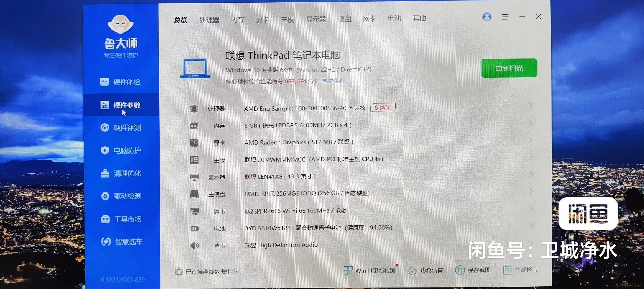Click the 清理优化 sidebar icon
The width and height of the screenshot is (644, 289).
pyautogui.click(x=105, y=173)
